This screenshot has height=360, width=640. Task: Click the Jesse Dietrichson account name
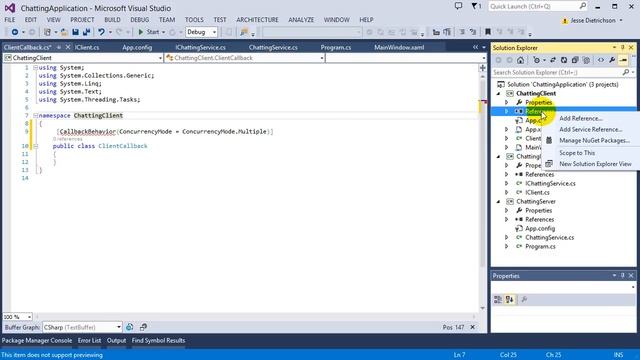(593, 20)
